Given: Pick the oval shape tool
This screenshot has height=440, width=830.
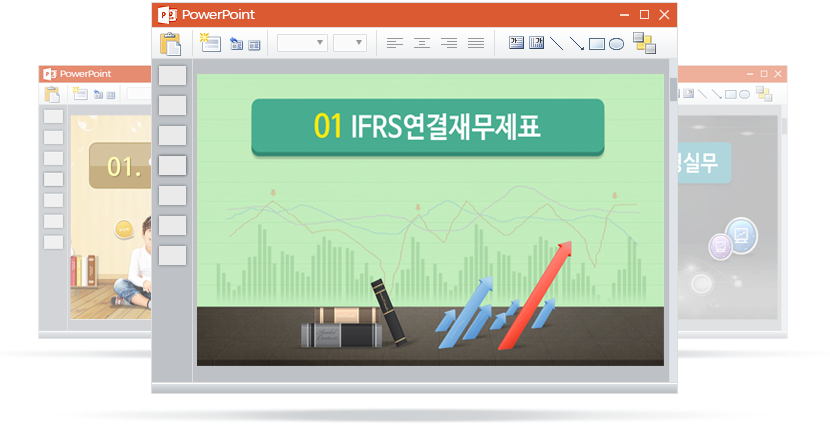Looking at the screenshot, I should 617,43.
